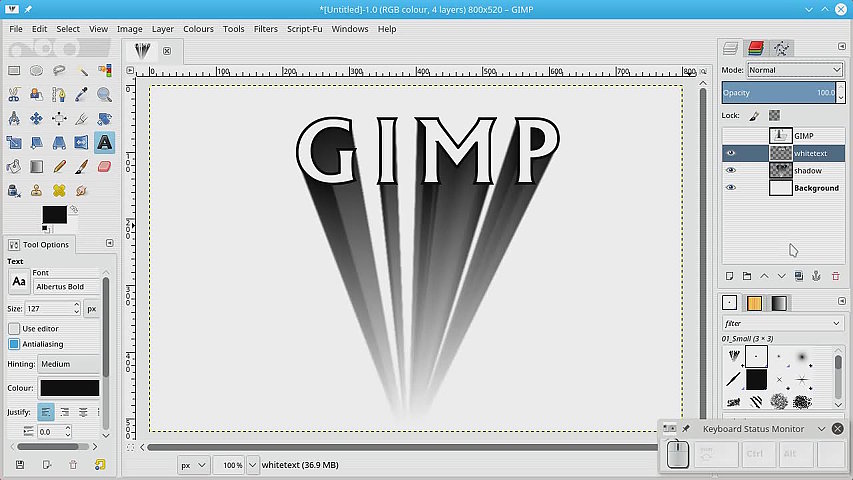Open the Layers dock configuration menu
This screenshot has height=480, width=853.
pyautogui.click(x=842, y=47)
